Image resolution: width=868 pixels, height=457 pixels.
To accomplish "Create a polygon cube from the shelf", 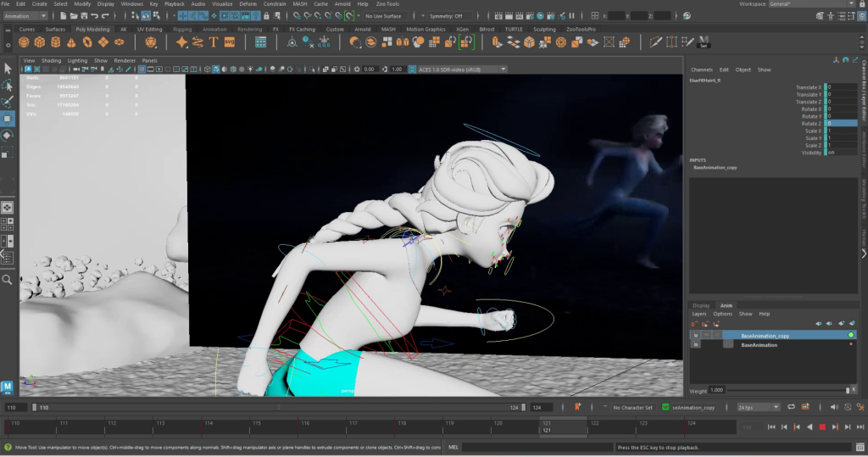I will point(40,42).
